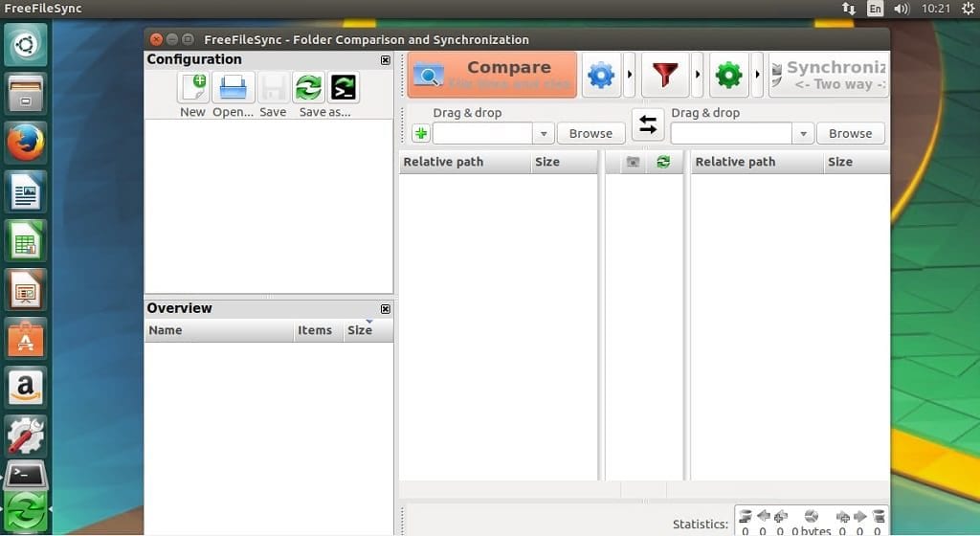
Task: Click the Save configuration icon
Action: (273, 87)
